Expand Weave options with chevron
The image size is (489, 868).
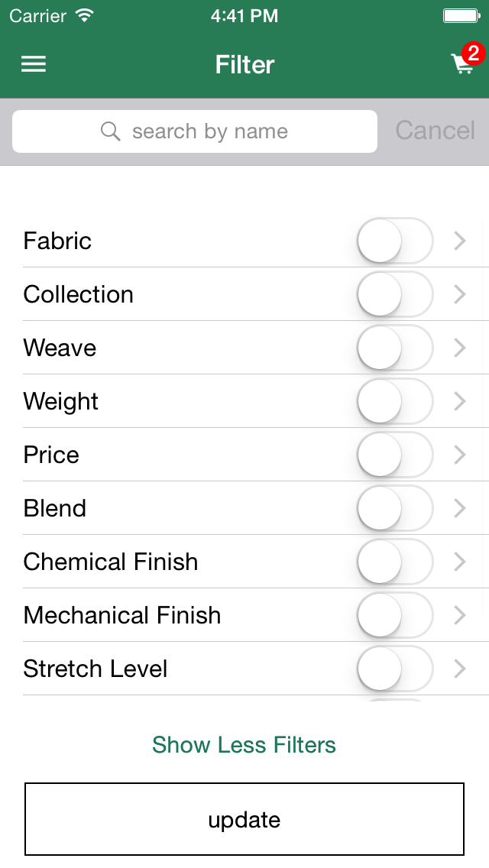tap(460, 348)
